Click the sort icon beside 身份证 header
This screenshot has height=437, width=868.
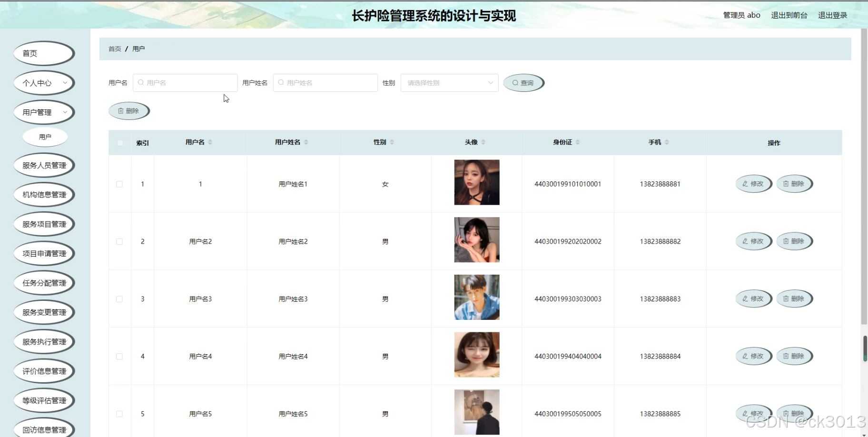(x=578, y=141)
